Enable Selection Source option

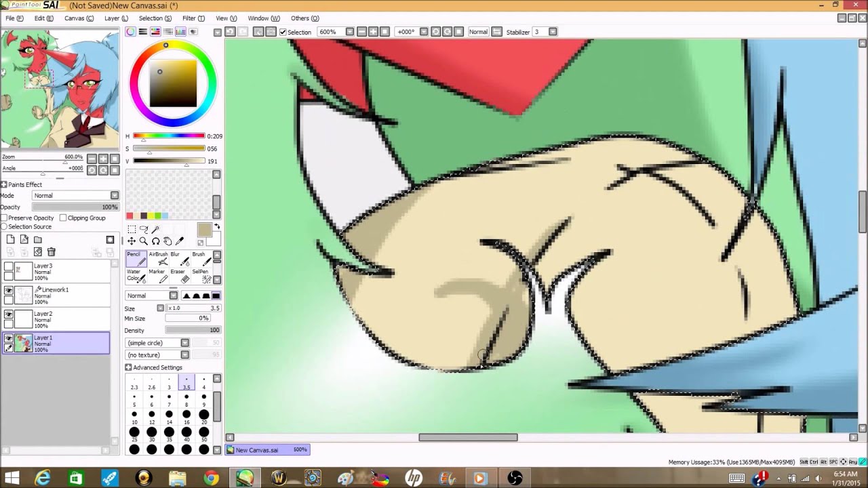(x=4, y=226)
